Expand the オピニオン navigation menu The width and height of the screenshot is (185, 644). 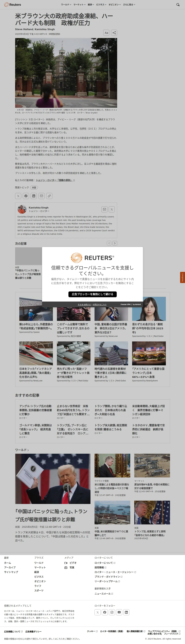[x=115, y=4]
